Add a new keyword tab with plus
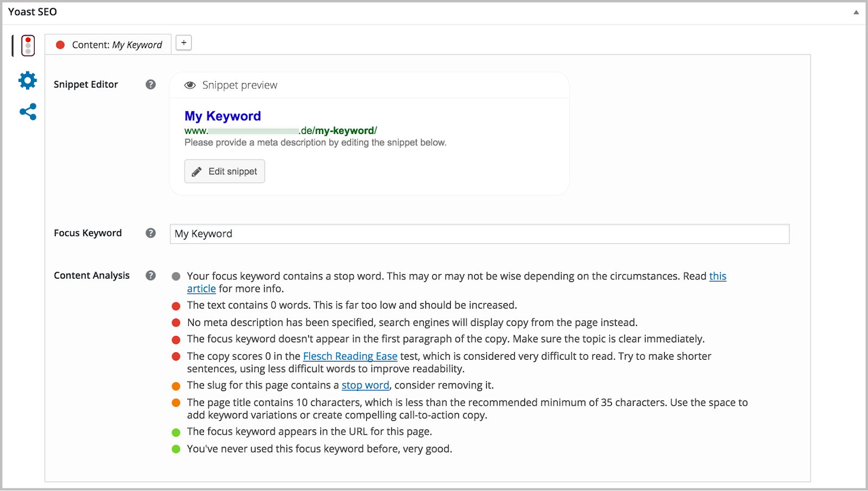The height and width of the screenshot is (491, 868). [x=184, y=43]
